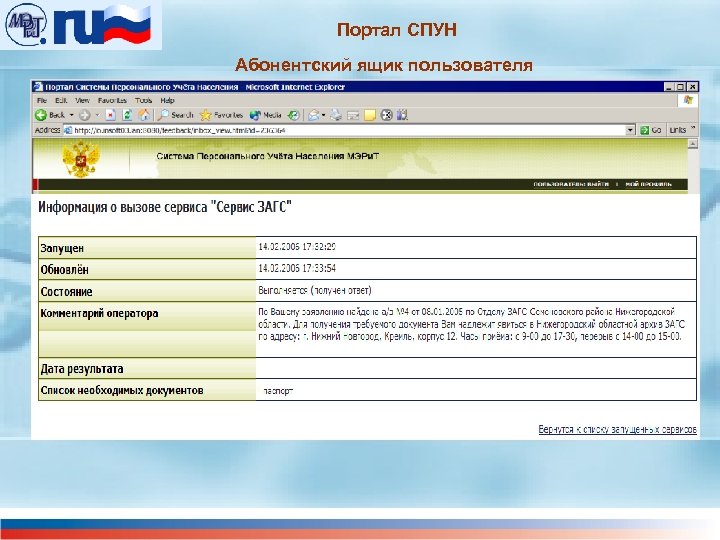Click the operator comment text paragraph
The height and width of the screenshot is (540, 720).
tap(471, 324)
